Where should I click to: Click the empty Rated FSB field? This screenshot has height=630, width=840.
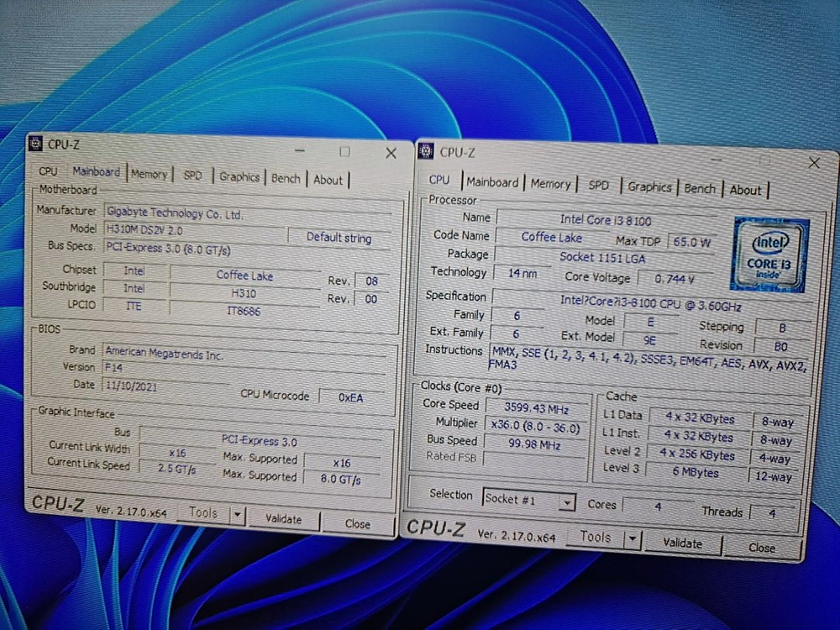pyautogui.click(x=533, y=460)
